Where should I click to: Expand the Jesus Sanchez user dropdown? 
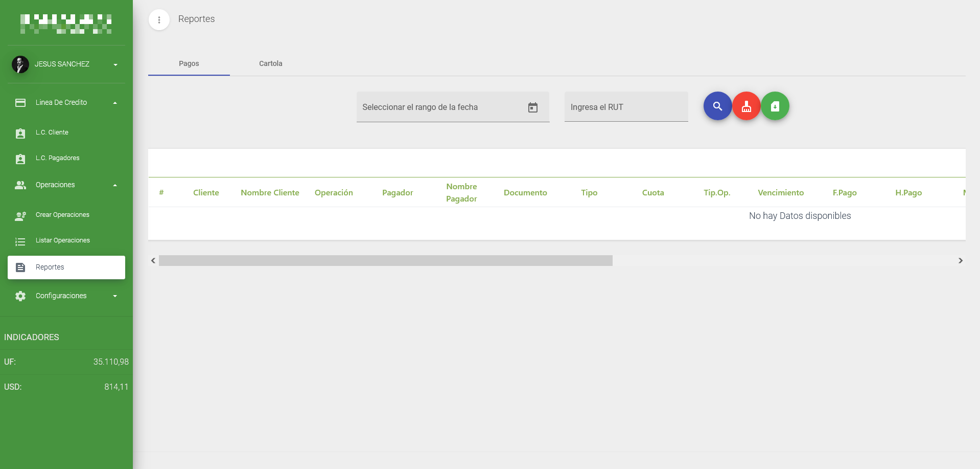tap(115, 65)
